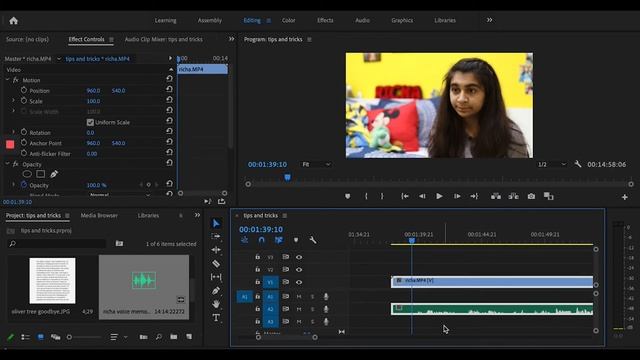This screenshot has height=360, width=640.
Task: Go to In point
Action: click(405, 196)
